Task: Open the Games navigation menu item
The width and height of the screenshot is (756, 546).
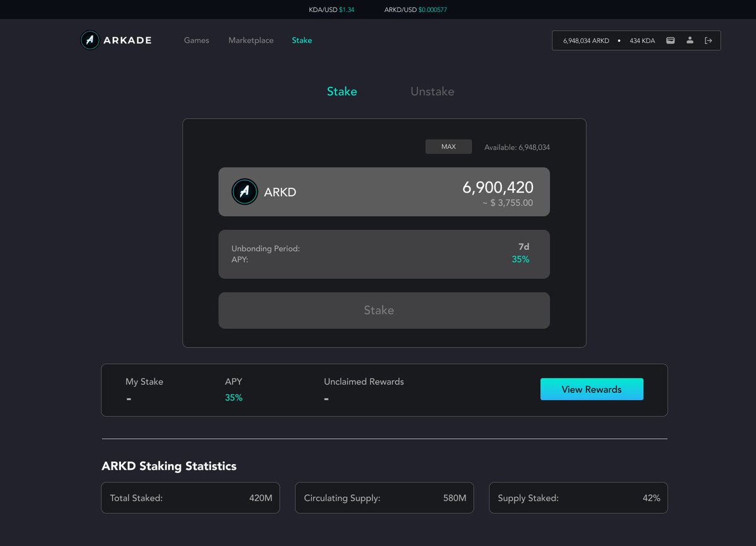Action: (x=196, y=40)
